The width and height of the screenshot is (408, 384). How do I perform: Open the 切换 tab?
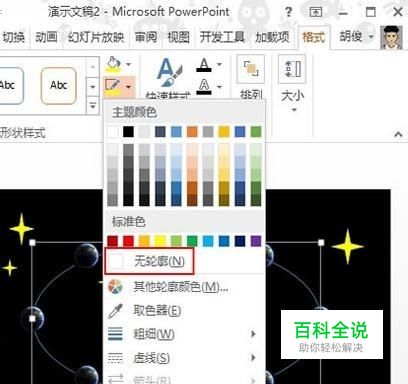pos(13,37)
